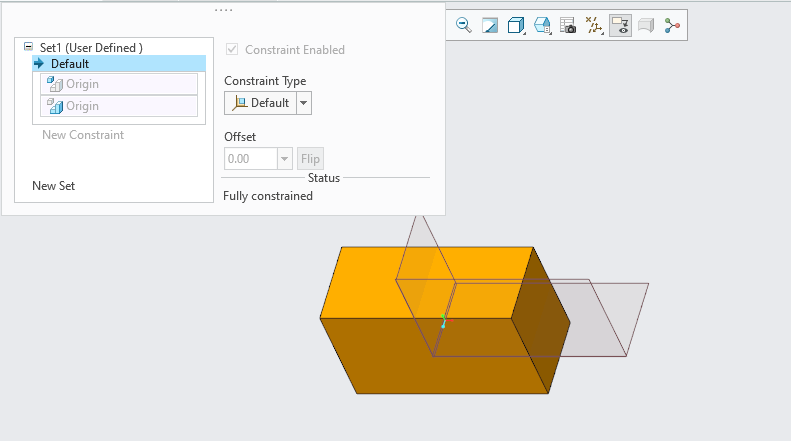Screen dimensions: 791x441
Task: Open the Display Style cube icon
Action: coord(516,25)
